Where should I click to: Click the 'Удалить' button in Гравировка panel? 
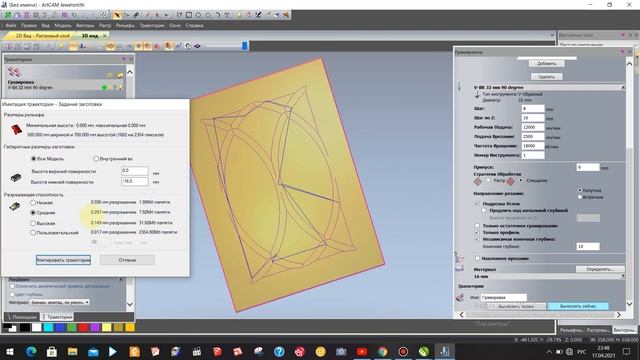coord(547,77)
